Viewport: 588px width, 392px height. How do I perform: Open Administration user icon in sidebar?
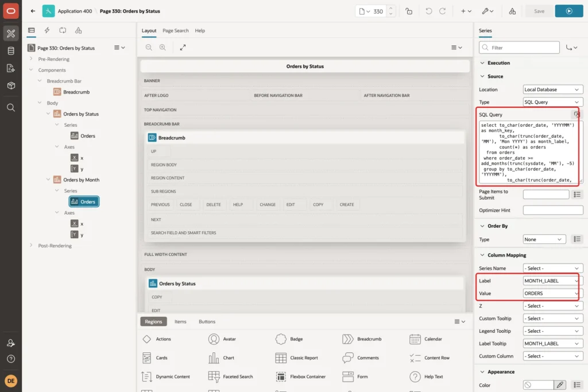click(11, 343)
